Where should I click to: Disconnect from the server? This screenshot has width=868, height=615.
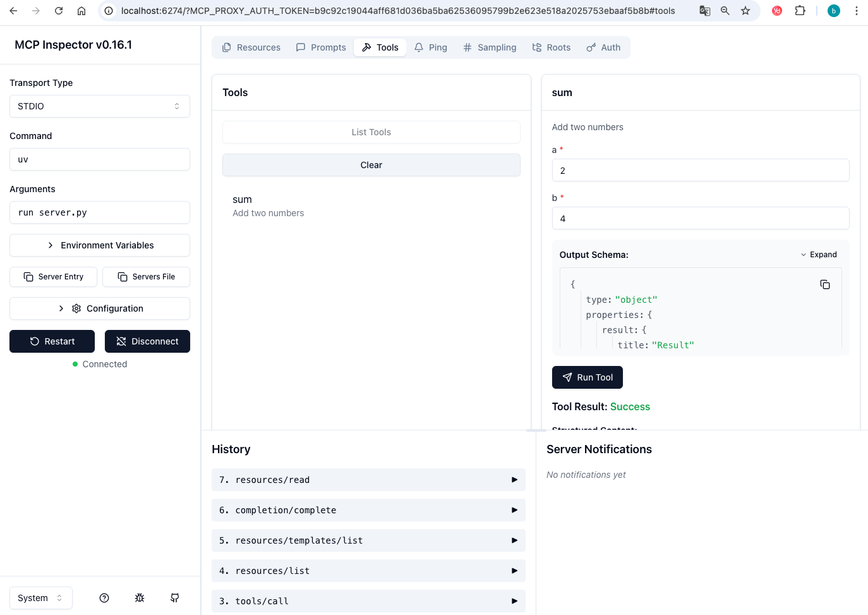pos(147,341)
